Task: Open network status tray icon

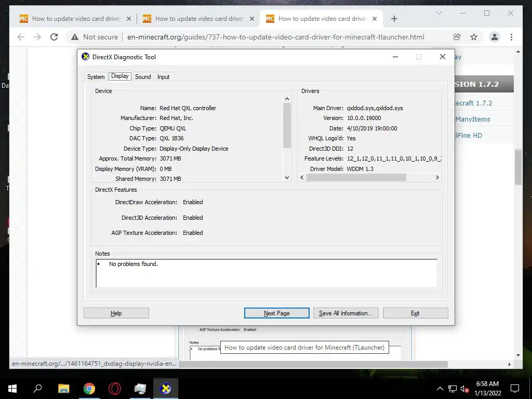Action: (453, 389)
